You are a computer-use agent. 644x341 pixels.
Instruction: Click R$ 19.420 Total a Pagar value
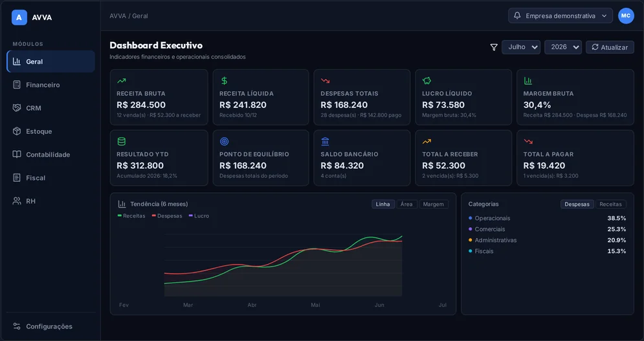pos(544,166)
